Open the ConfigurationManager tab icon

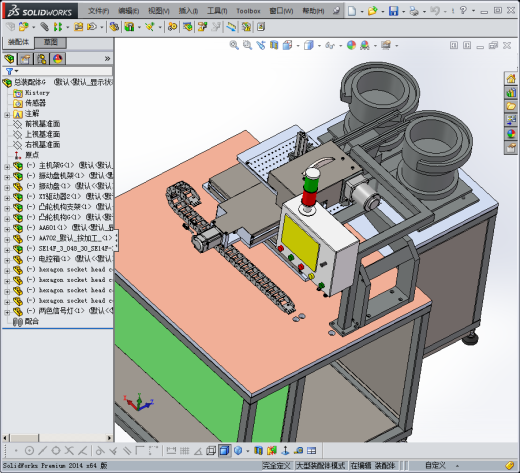pyautogui.click(x=42, y=59)
